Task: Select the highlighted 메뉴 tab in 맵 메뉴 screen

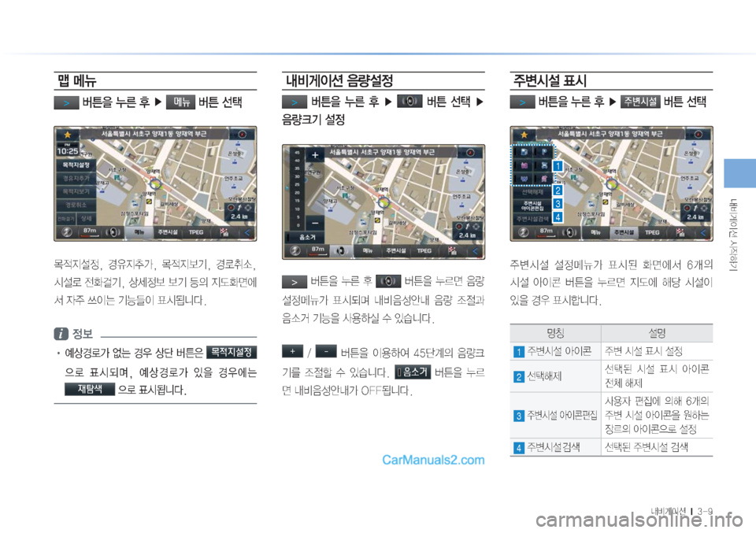Action: coord(139,232)
